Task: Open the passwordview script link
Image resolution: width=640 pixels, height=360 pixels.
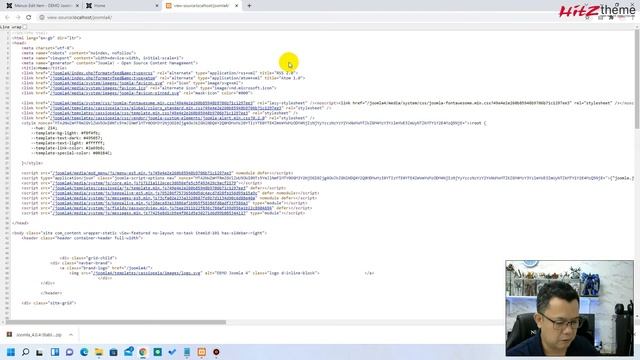Action: pyautogui.click(x=162, y=208)
